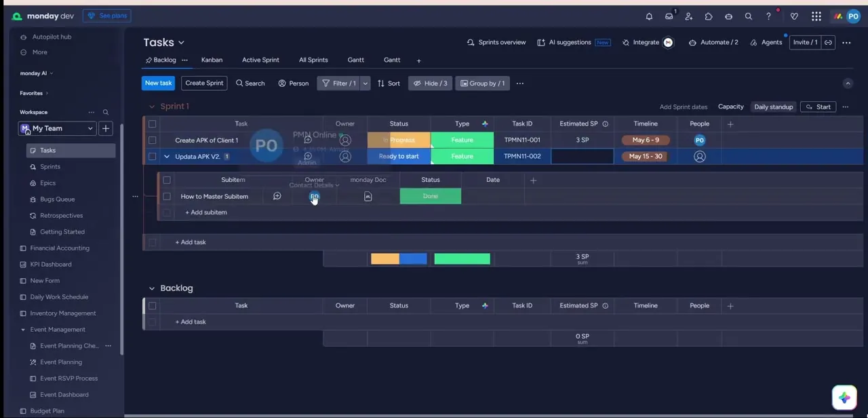Open the notifications bell icon
Viewport: 868px width, 418px height.
coord(649,16)
